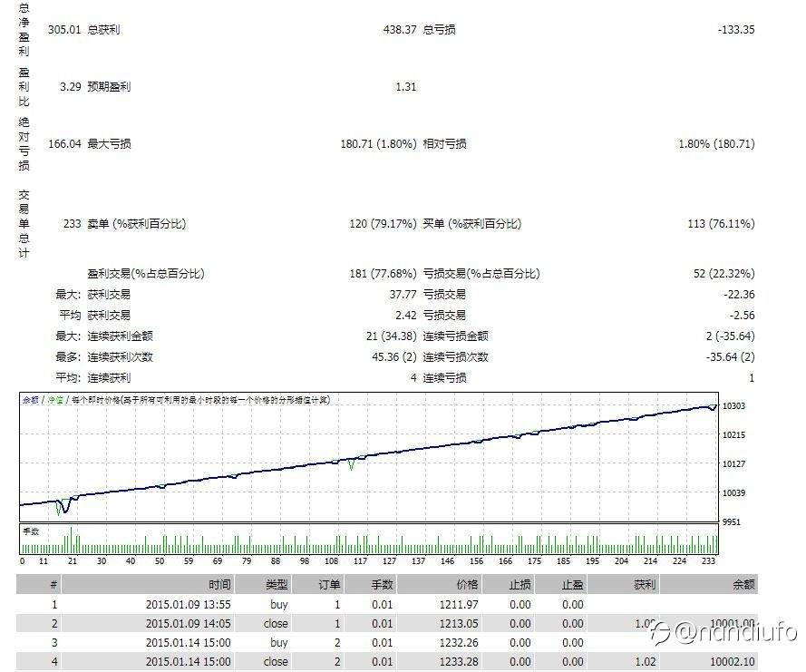Image resolution: width=806 pixels, height=672 pixels.
Task: Select the long trades value 113 (76.11%)
Action: (721, 224)
